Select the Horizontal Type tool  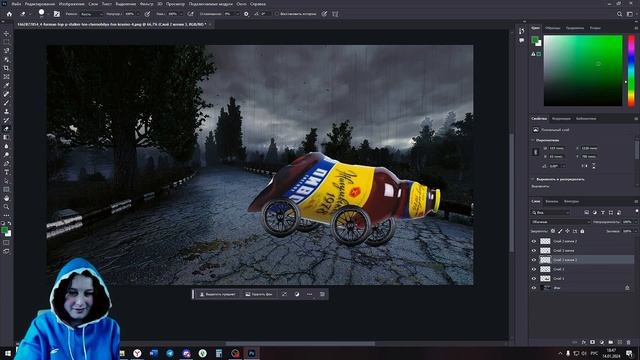(7, 172)
